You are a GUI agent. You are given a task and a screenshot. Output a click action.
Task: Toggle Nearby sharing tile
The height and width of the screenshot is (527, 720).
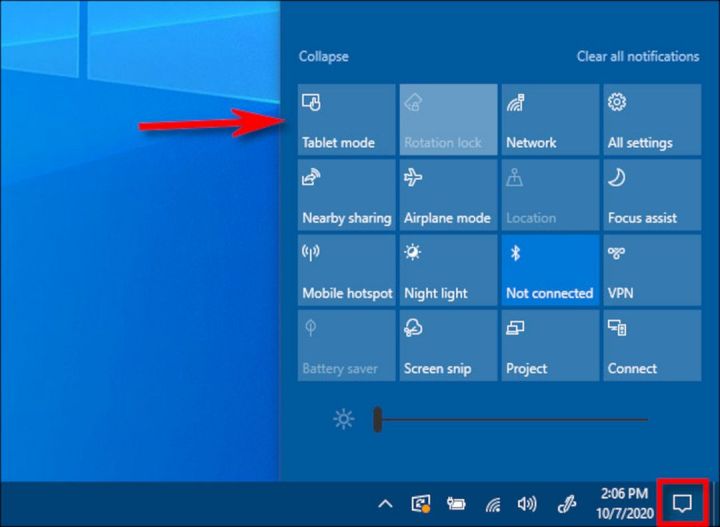[347, 194]
